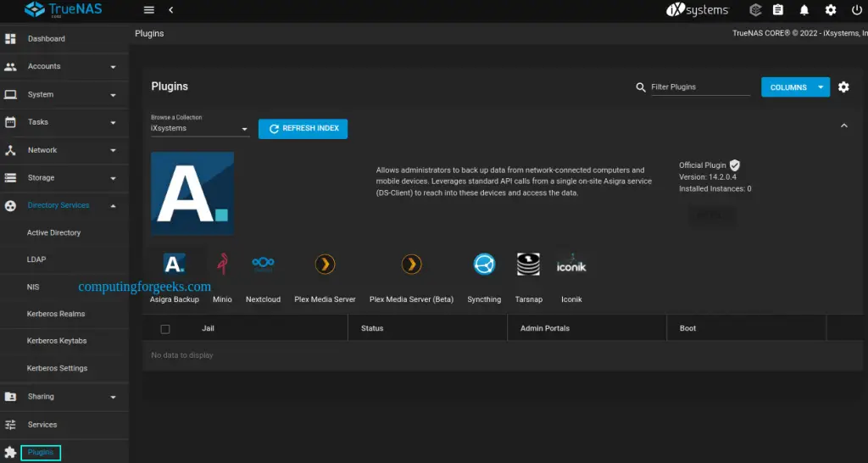
Task: Select the Iconik plugin icon
Action: (x=571, y=265)
